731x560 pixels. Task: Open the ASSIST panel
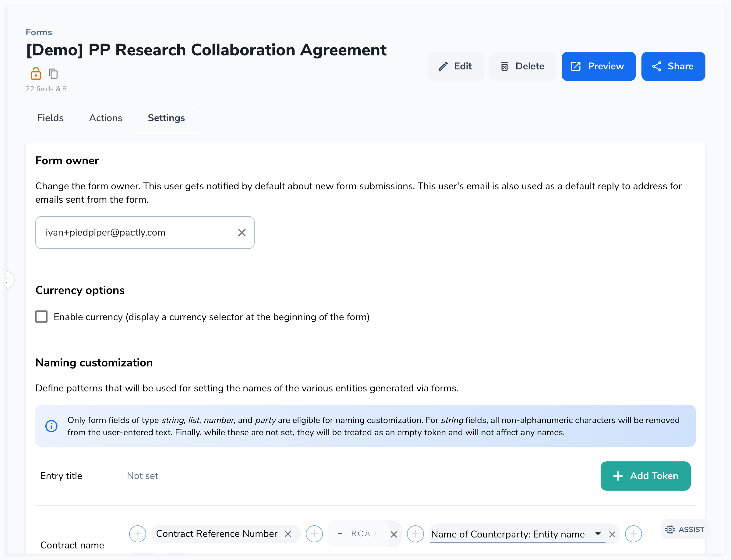(685, 529)
